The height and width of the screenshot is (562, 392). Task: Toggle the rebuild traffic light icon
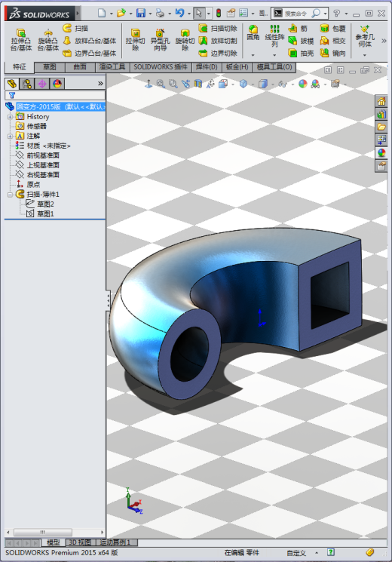point(218,14)
